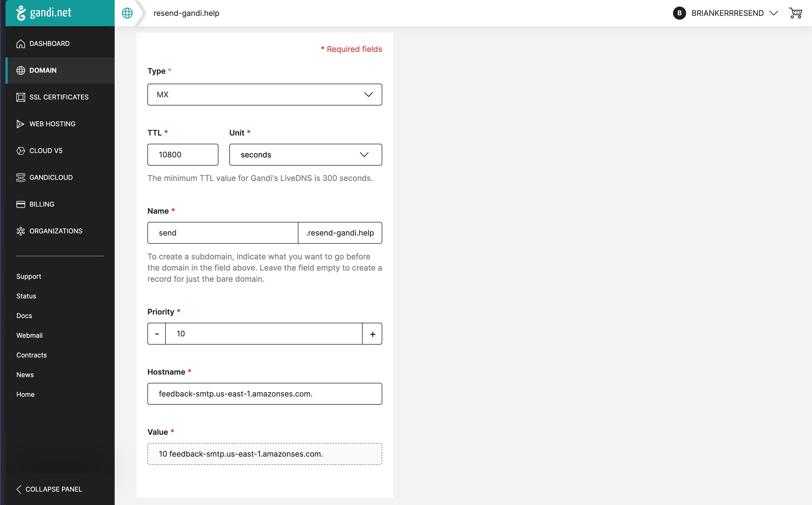
Task: Click the Dashboard house icon
Action: pyautogui.click(x=21, y=44)
